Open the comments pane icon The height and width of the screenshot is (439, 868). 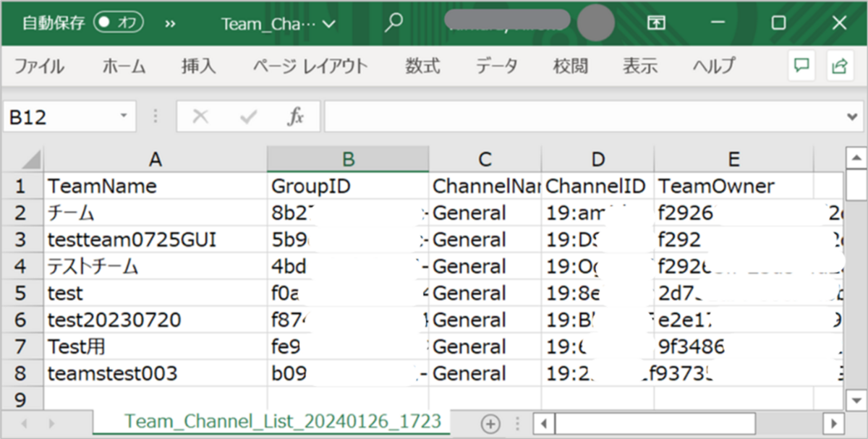801,66
